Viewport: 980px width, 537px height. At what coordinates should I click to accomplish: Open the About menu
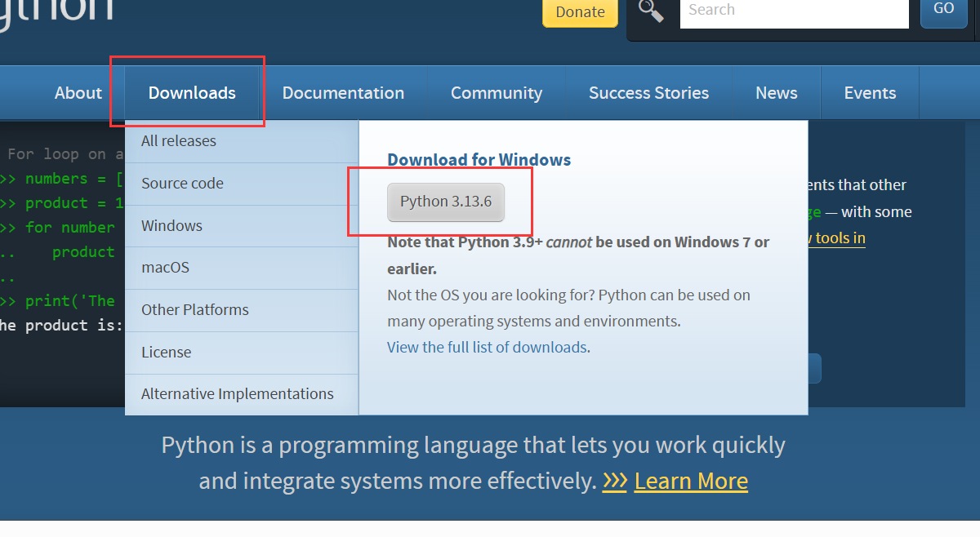(x=78, y=93)
